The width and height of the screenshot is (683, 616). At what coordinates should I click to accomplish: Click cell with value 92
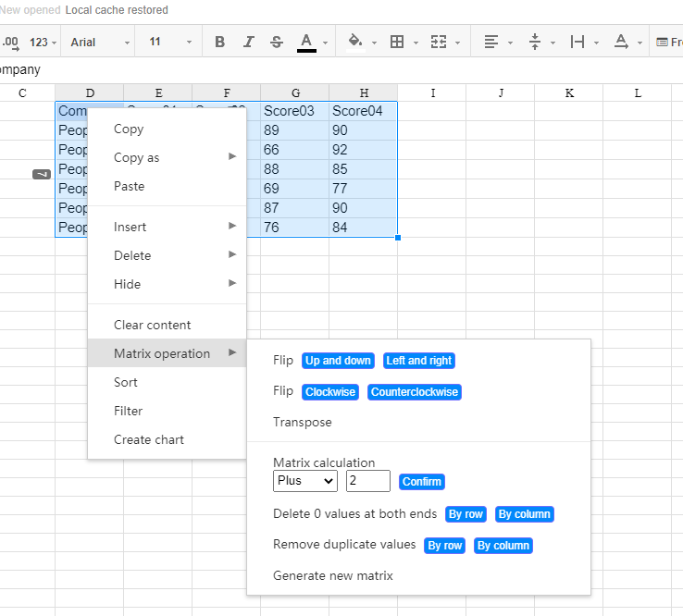[x=364, y=150]
